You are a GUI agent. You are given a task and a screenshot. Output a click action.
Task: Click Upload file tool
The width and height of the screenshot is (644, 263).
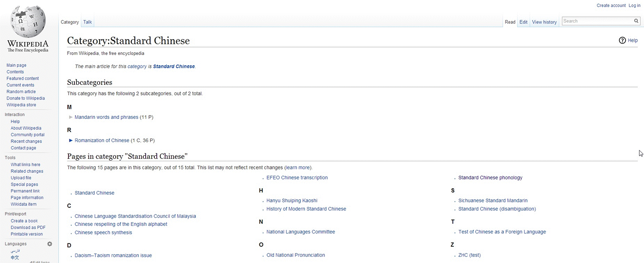pos(21,178)
